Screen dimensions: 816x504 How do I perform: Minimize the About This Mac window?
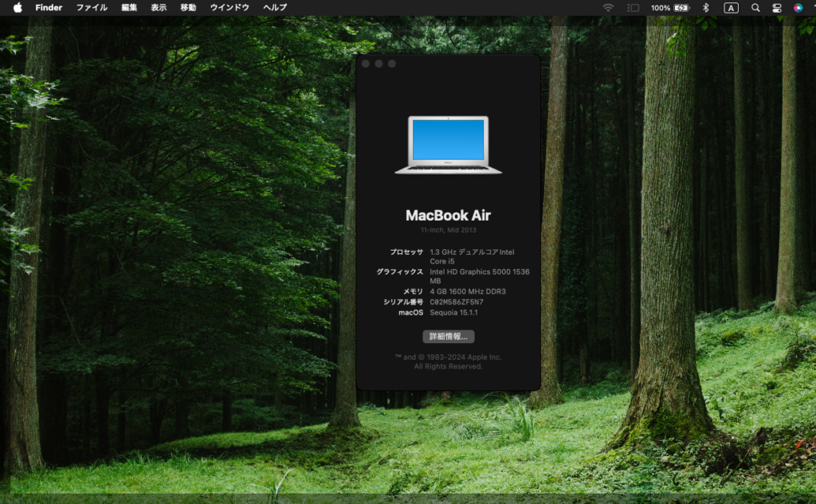(379, 64)
